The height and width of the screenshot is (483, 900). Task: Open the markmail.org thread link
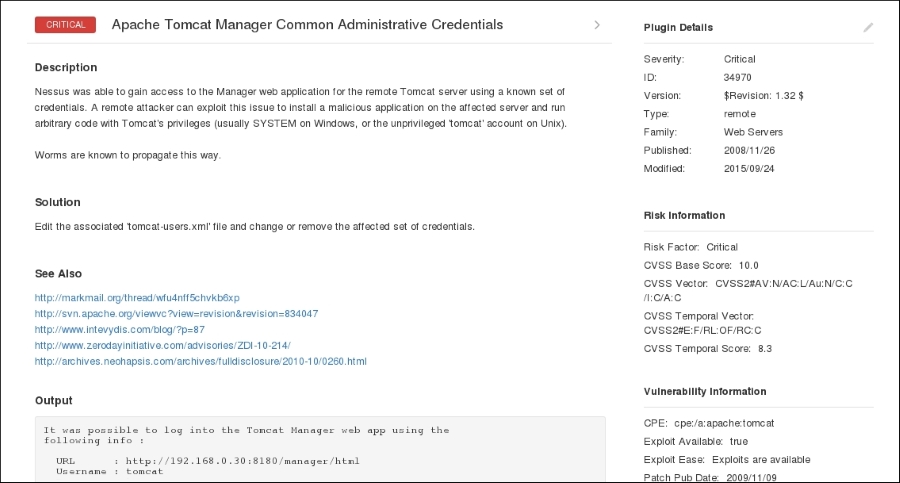coord(137,298)
